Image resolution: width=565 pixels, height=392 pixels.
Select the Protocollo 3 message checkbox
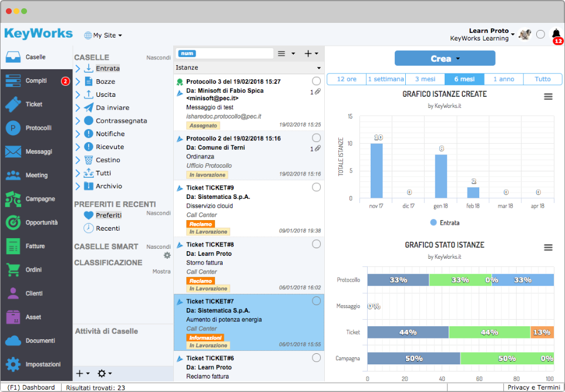click(316, 81)
